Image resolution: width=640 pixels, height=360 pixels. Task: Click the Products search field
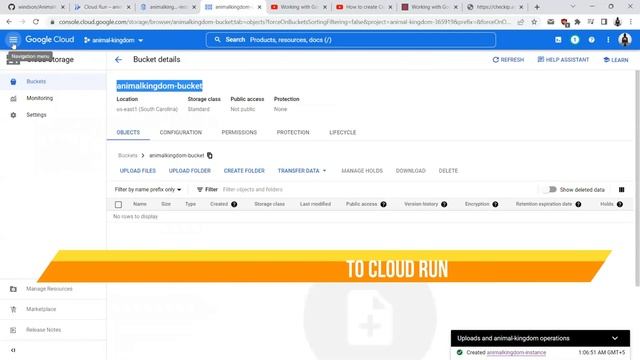[351, 40]
